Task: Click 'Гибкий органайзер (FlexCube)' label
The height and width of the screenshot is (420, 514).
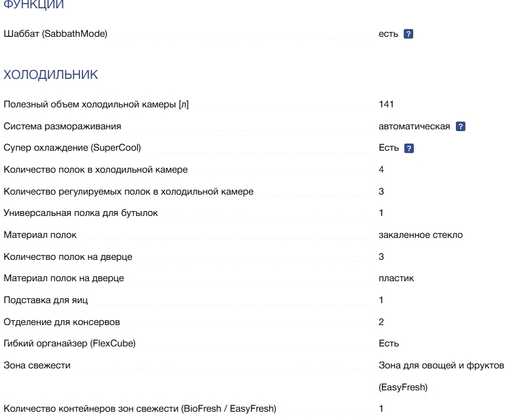Action: click(69, 343)
